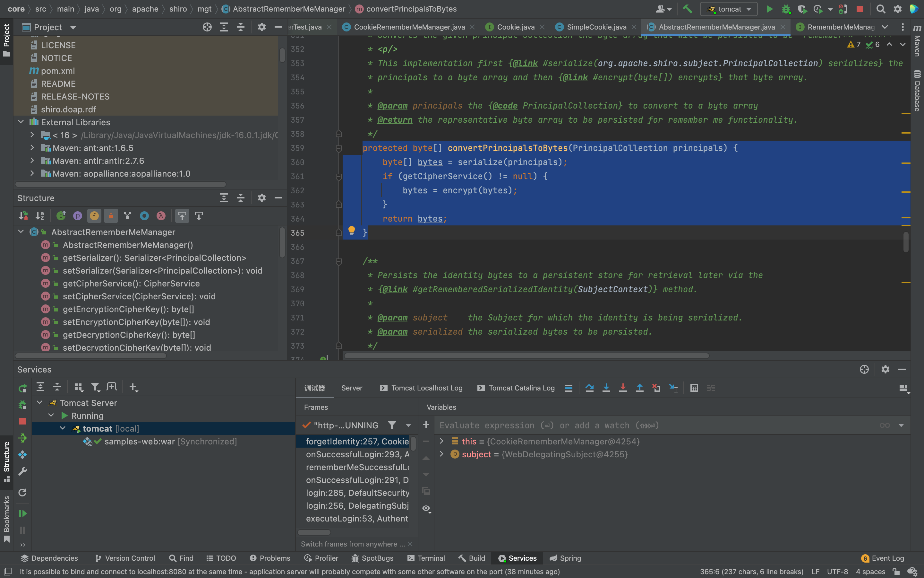The height and width of the screenshot is (578, 924).
Task: Rerun the tomcat service
Action: (x=22, y=388)
